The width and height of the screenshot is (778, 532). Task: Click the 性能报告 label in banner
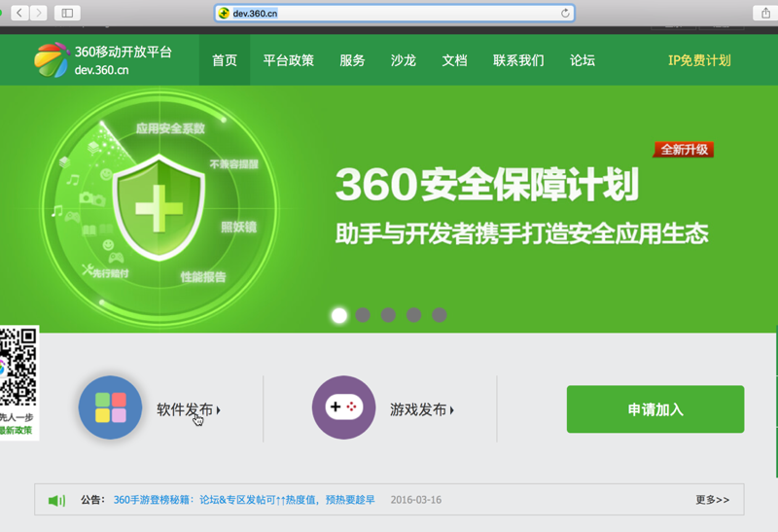click(203, 277)
